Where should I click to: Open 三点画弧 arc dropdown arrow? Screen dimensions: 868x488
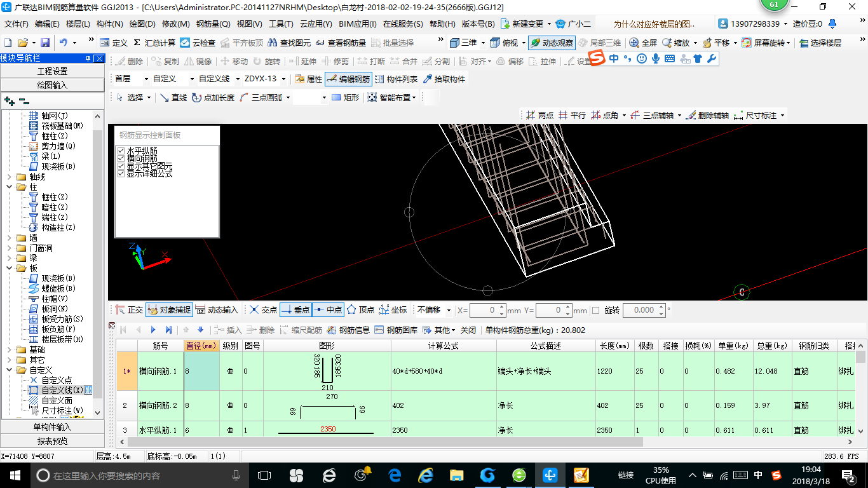(x=287, y=97)
